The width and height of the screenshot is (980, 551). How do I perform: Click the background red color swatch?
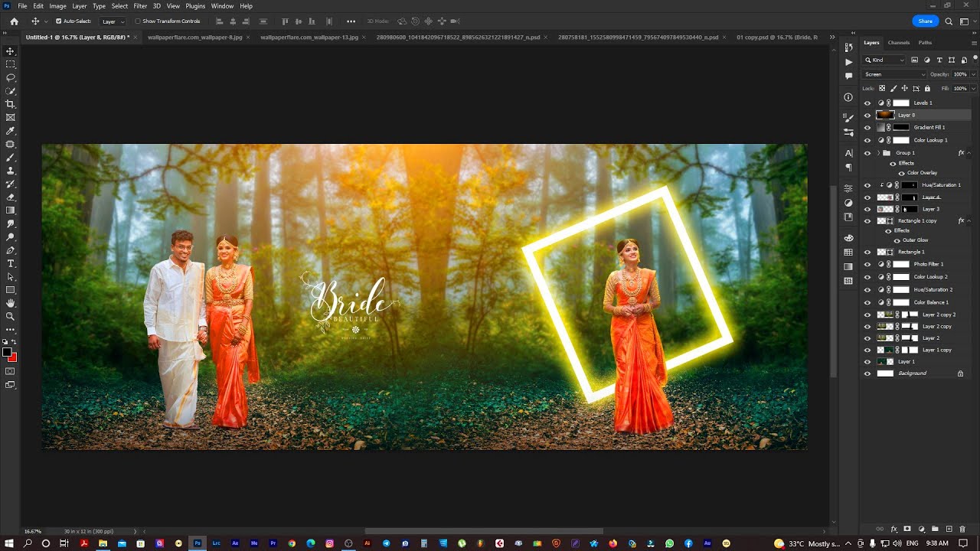pos(13,357)
